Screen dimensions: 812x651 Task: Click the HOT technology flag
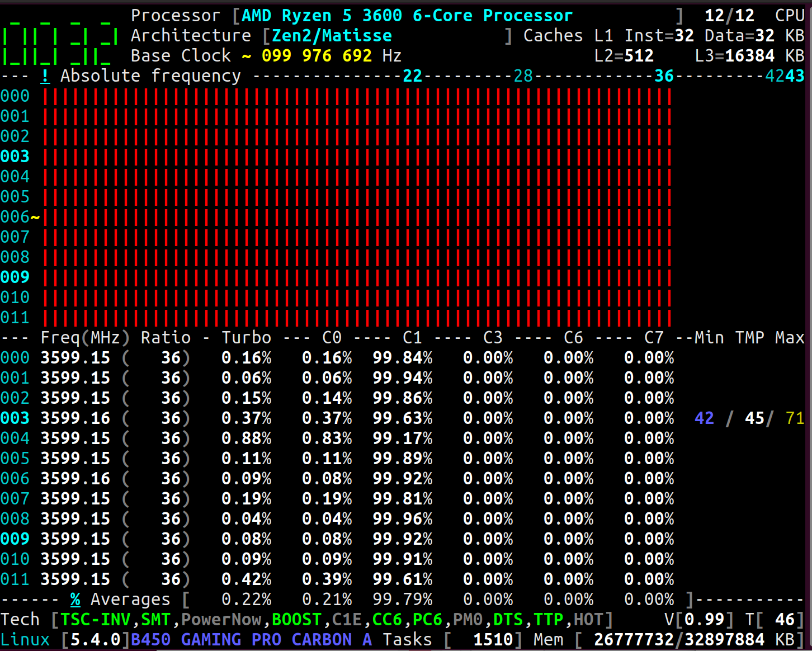[x=588, y=620]
